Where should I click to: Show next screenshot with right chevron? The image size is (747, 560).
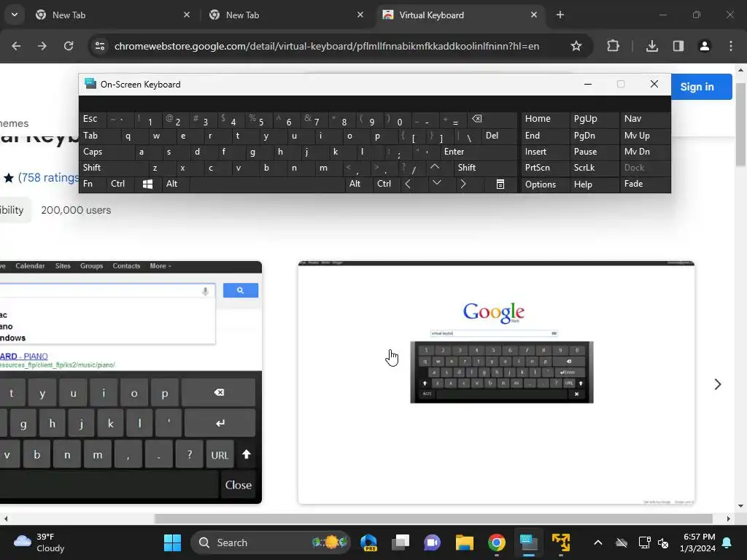click(718, 384)
